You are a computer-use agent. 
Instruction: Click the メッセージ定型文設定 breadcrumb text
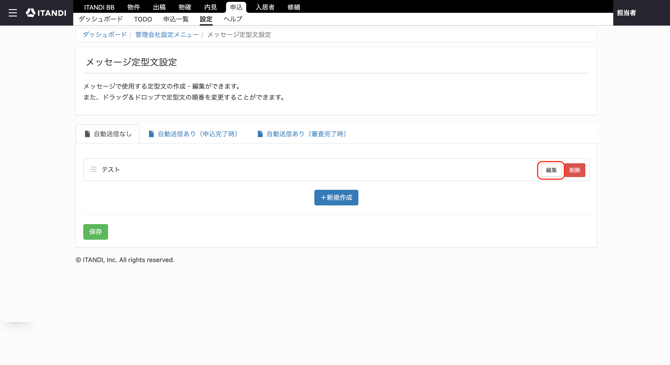tap(239, 35)
